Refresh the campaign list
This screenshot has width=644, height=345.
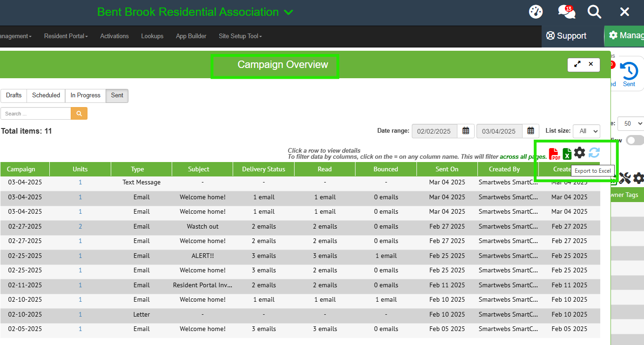point(594,152)
